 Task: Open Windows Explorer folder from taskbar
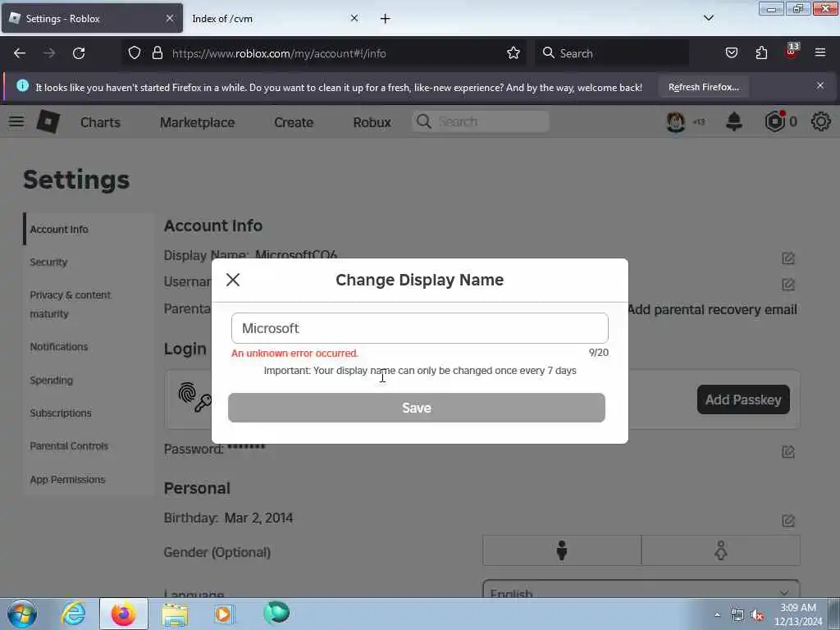coord(175,614)
